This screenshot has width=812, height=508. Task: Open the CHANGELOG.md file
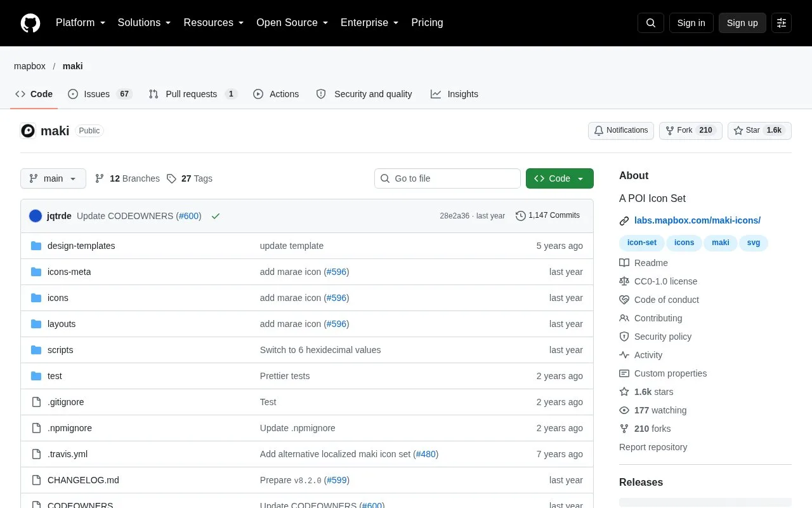(x=83, y=480)
